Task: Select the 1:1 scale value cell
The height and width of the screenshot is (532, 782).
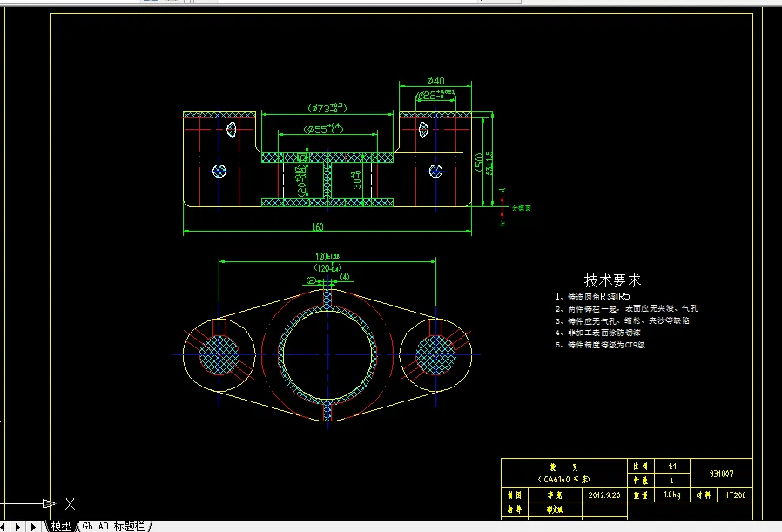Action: tap(672, 467)
